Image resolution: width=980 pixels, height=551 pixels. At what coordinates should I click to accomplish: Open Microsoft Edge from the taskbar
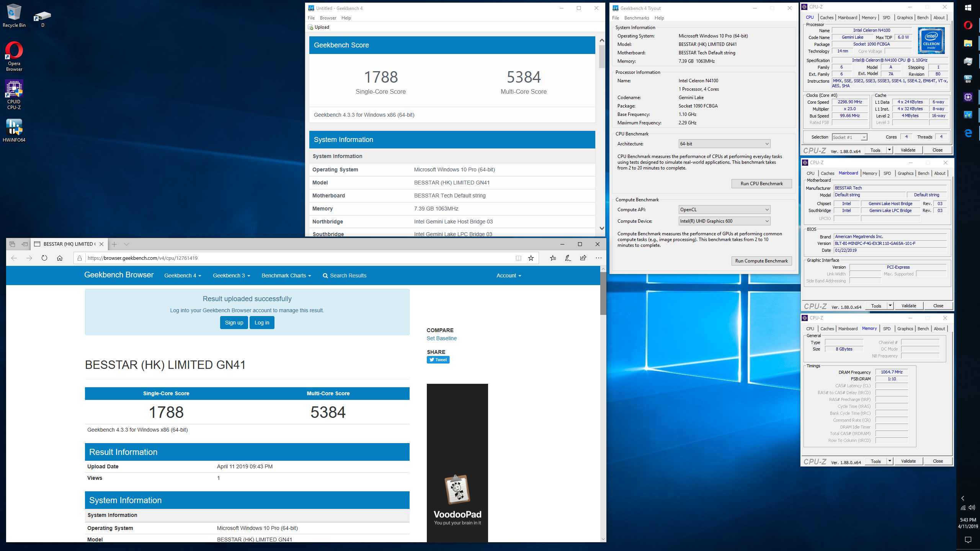point(968,133)
